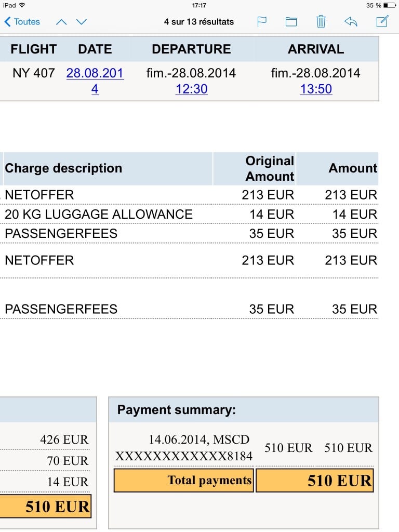Tap the '4 sur 13 résultats' title
The height and width of the screenshot is (532, 399).
pyautogui.click(x=199, y=22)
